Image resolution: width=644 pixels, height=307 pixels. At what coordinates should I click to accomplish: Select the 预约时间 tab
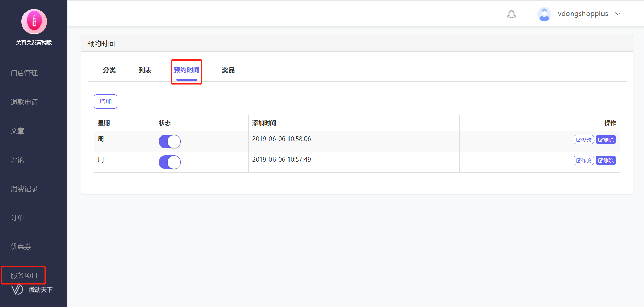(186, 70)
